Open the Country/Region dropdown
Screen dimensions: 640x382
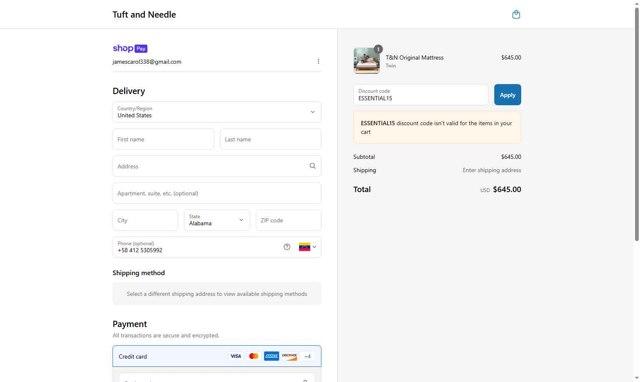217,112
